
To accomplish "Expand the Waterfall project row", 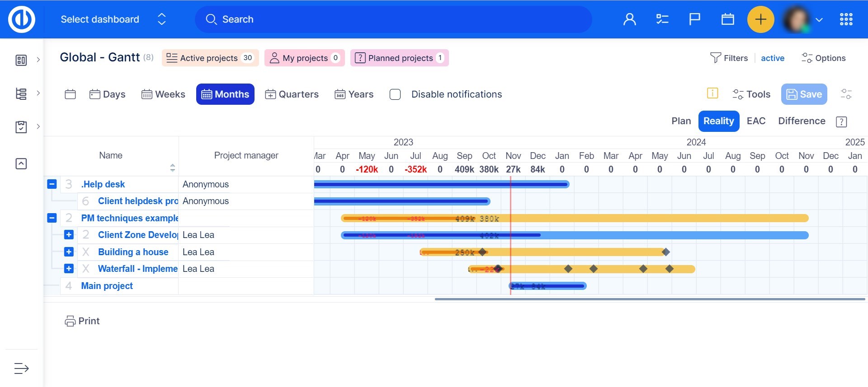I will pyautogui.click(x=69, y=269).
